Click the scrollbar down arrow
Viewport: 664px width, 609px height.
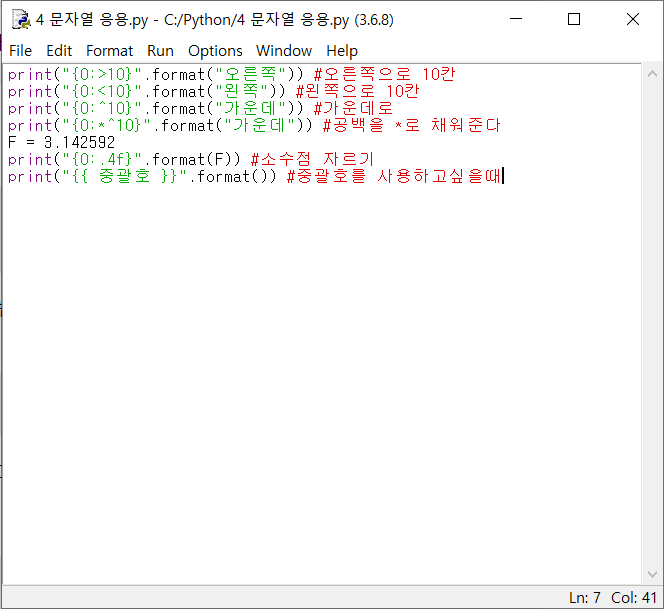point(652,574)
